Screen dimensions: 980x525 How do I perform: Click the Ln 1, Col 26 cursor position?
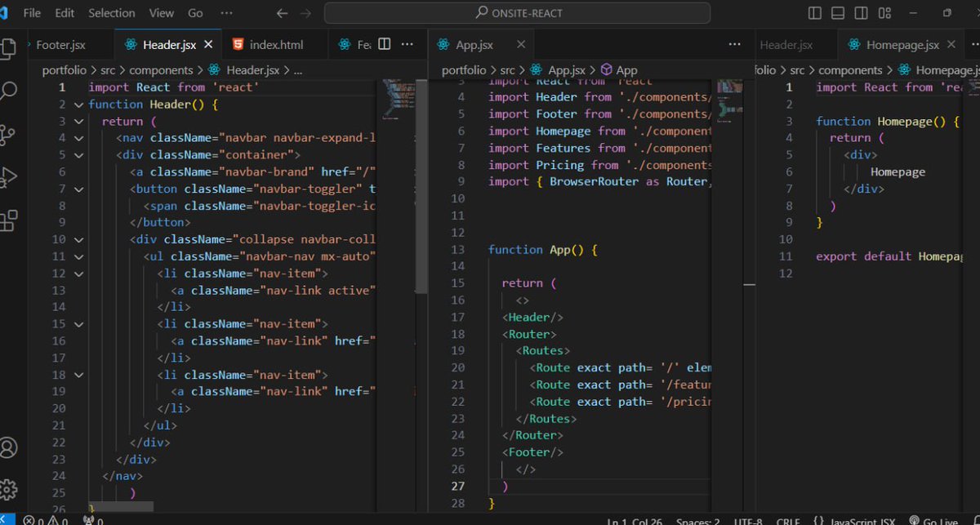tap(634, 522)
